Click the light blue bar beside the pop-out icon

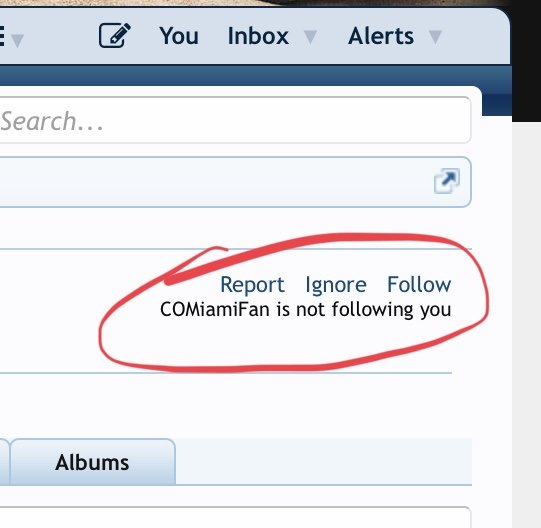coord(216,182)
